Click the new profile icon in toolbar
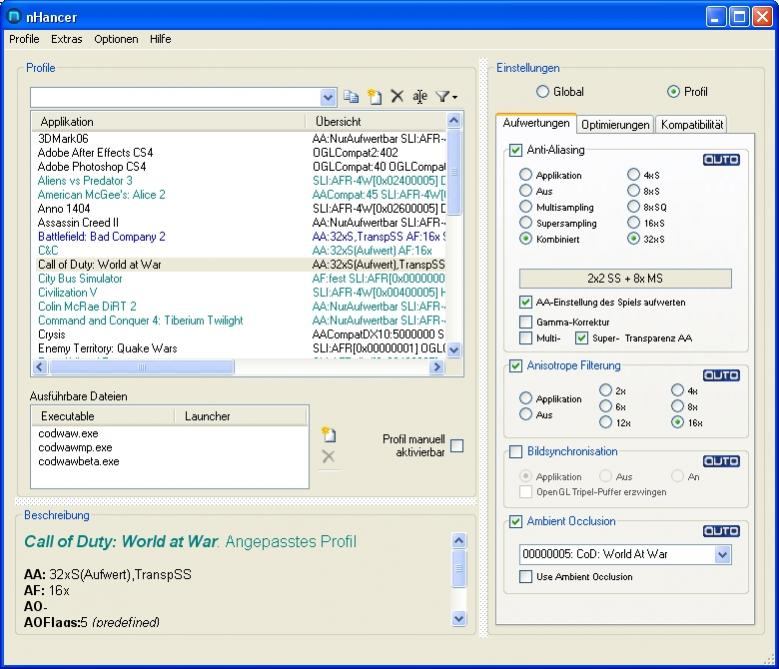Viewport: 779px width, 669px height. [375, 96]
